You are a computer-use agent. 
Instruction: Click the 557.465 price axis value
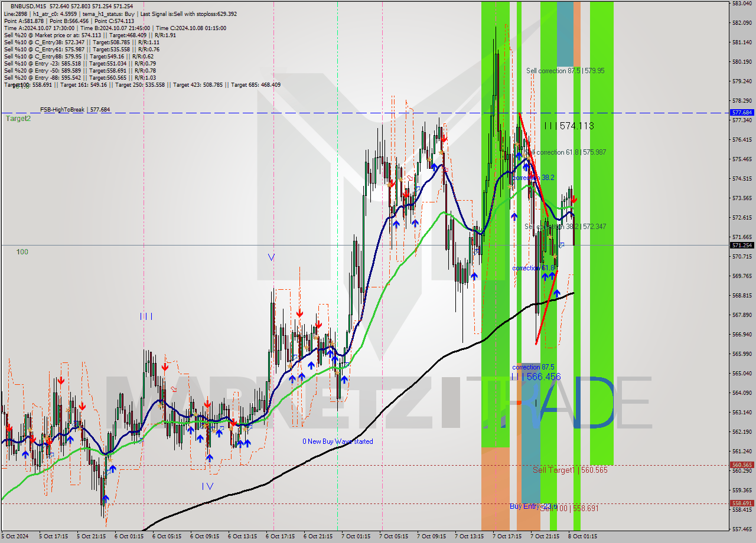[x=742, y=529]
